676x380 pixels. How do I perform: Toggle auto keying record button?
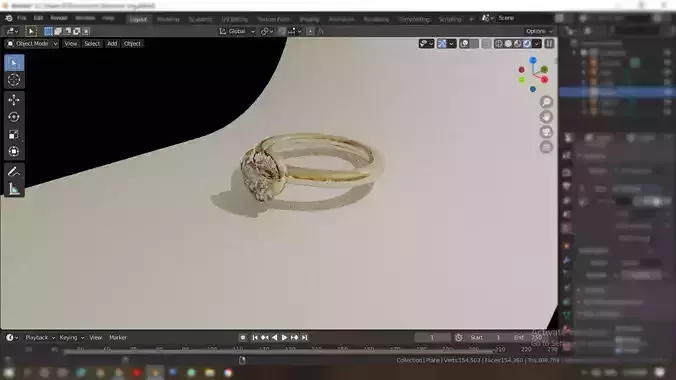pos(243,337)
